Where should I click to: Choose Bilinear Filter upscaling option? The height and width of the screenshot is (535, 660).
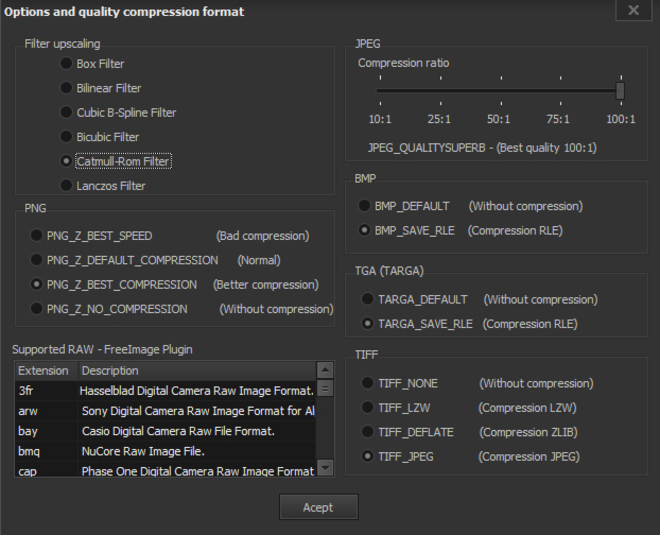67,88
